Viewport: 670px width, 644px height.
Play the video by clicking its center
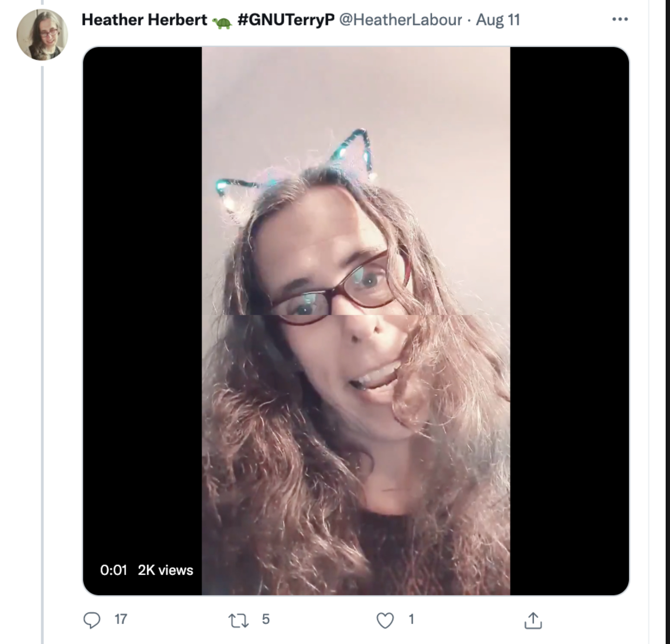point(356,321)
